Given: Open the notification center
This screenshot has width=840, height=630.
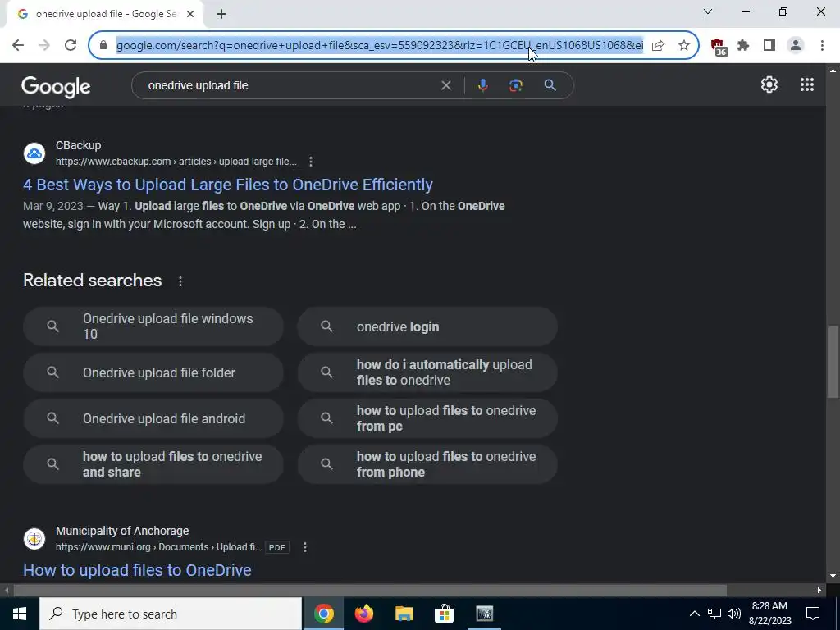Looking at the screenshot, I should pos(813,614).
